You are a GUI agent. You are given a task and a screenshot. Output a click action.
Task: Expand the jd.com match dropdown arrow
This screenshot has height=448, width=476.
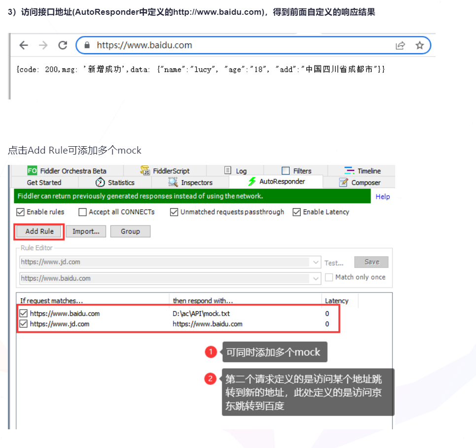(316, 262)
